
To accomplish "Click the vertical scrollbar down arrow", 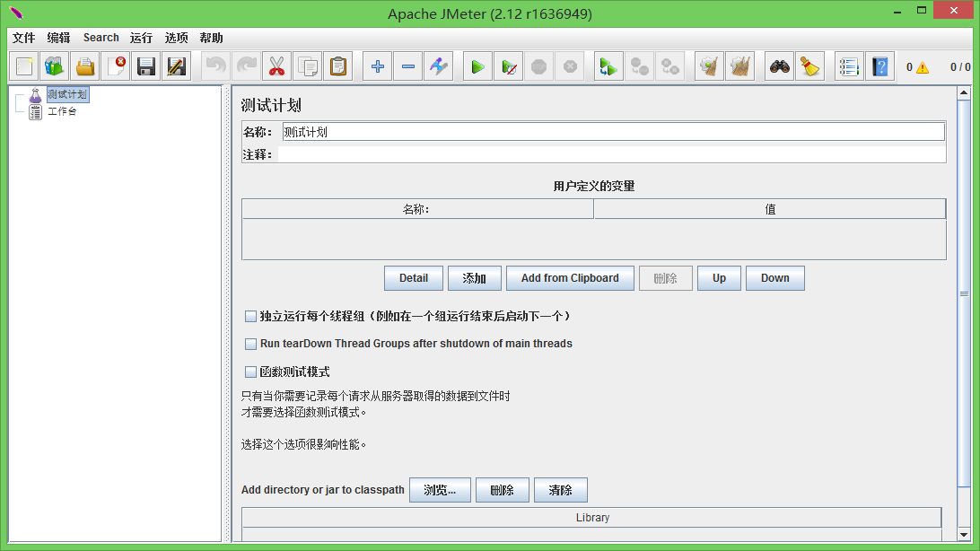I will point(964,535).
